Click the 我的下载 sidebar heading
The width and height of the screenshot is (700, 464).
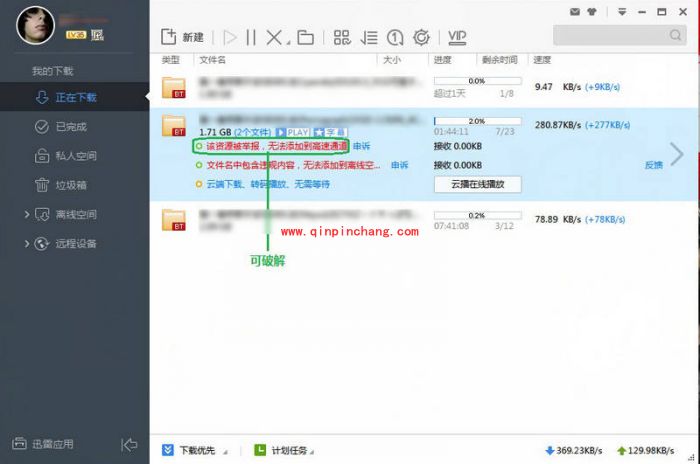click(53, 71)
